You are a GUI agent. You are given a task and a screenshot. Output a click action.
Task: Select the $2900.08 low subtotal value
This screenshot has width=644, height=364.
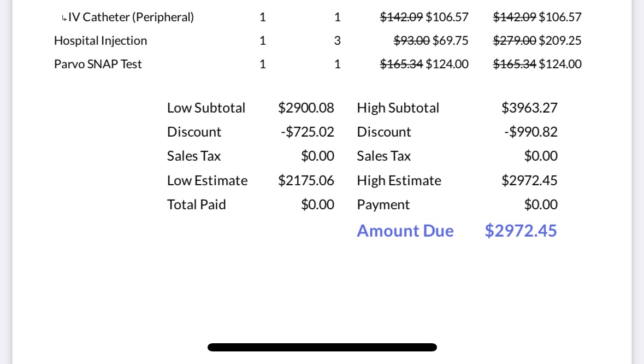pos(306,108)
